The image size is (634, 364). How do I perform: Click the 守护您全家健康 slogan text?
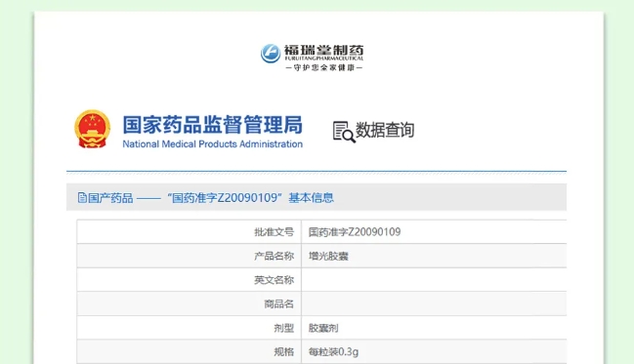[x=324, y=67]
